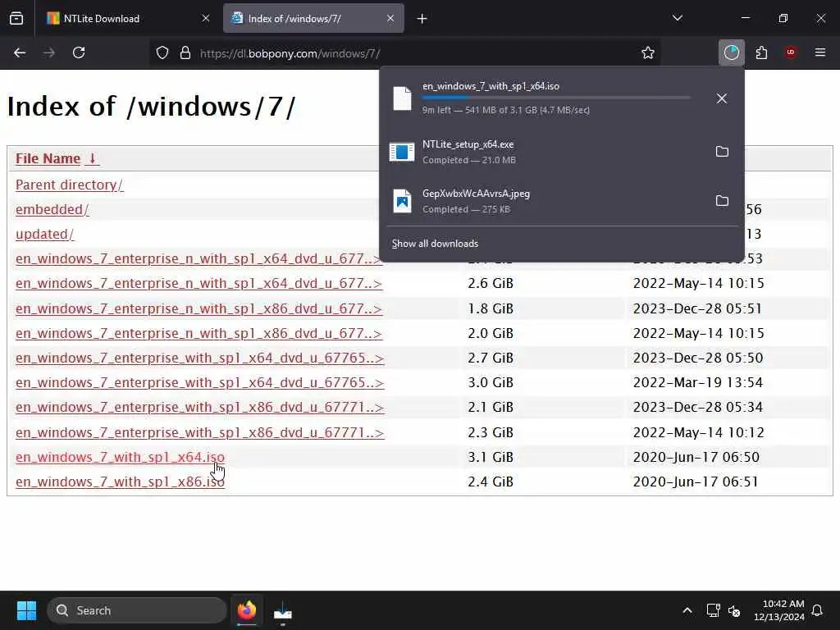Toggle File Name sort direction arrow
Viewport: 840px width, 630px height.
pyautogui.click(x=92, y=158)
